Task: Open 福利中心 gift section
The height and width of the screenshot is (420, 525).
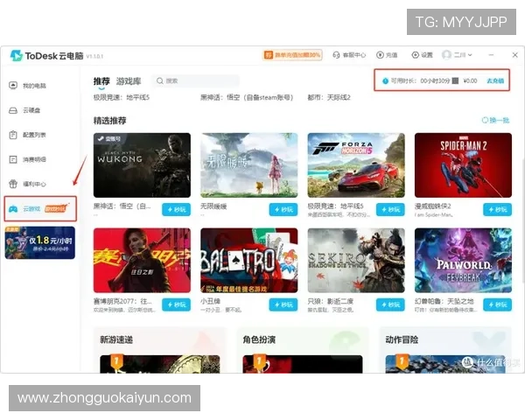Action: (27, 184)
